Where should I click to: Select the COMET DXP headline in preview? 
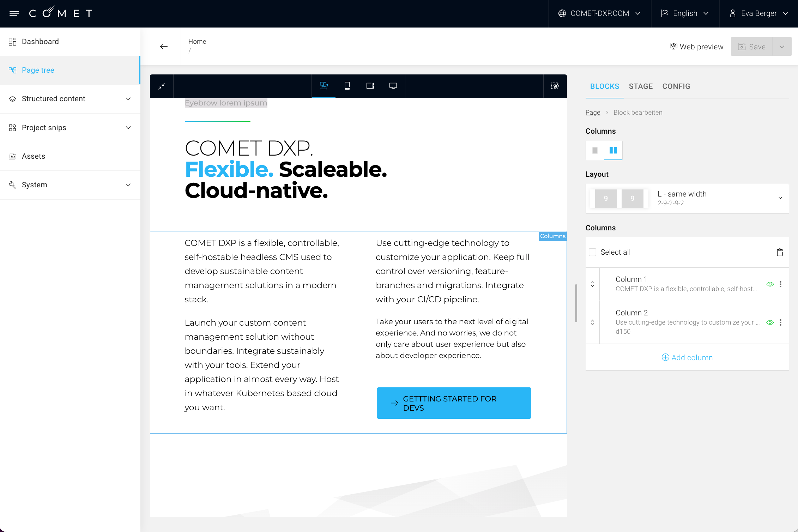click(x=286, y=169)
